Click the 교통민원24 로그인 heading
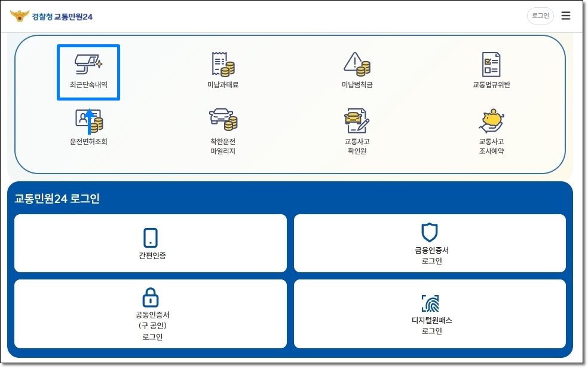Screen dimensions: 588x368 [x=57, y=198]
